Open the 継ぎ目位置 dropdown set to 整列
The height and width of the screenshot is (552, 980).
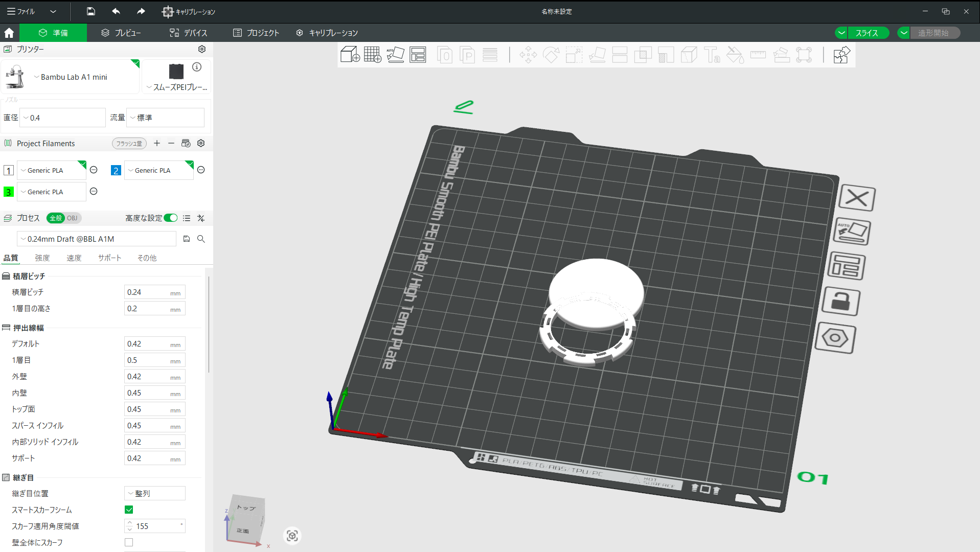coord(154,493)
